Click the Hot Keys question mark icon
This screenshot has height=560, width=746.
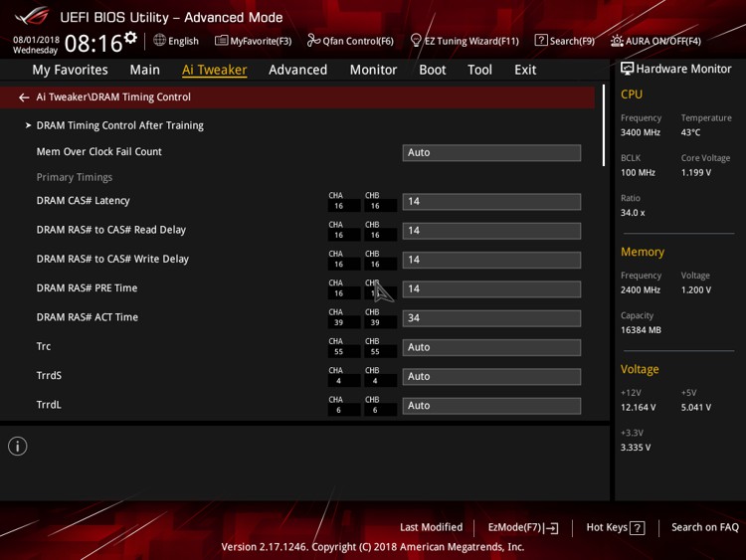[637, 528]
